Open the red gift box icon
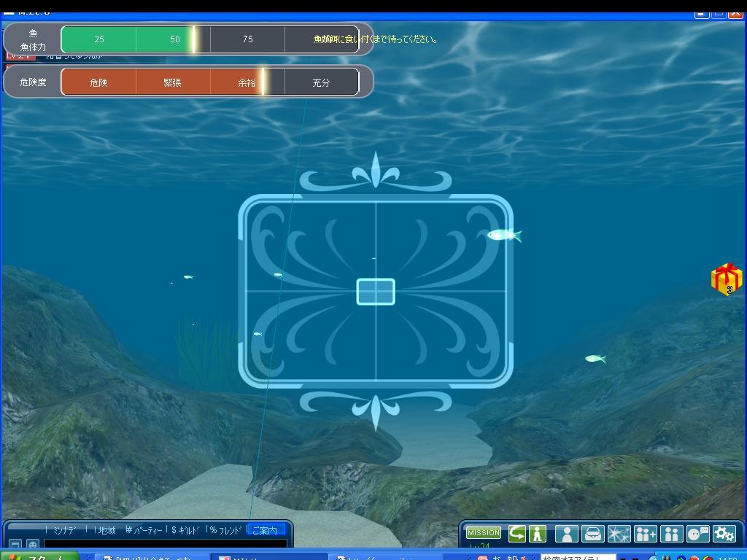The width and height of the screenshot is (747, 560). coord(727,279)
